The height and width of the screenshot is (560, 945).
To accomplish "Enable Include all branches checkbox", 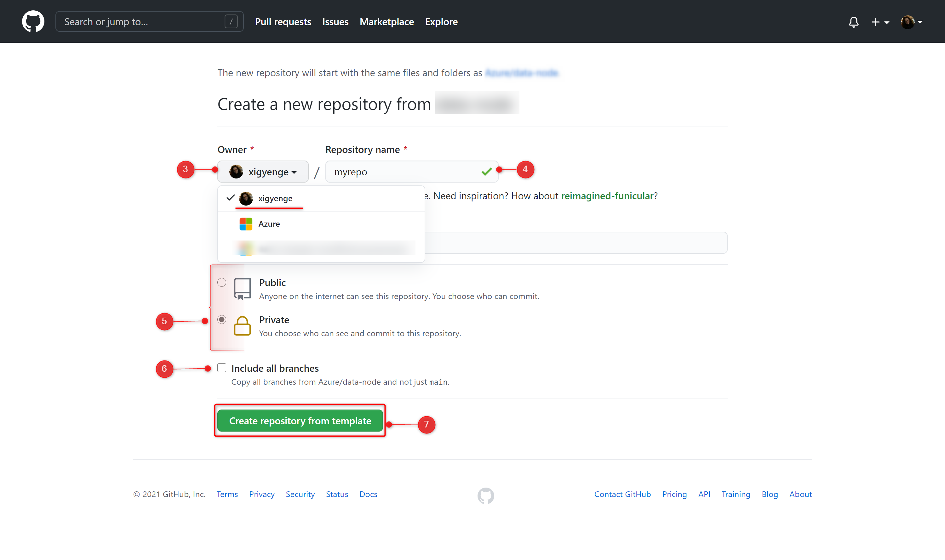I will click(x=221, y=368).
